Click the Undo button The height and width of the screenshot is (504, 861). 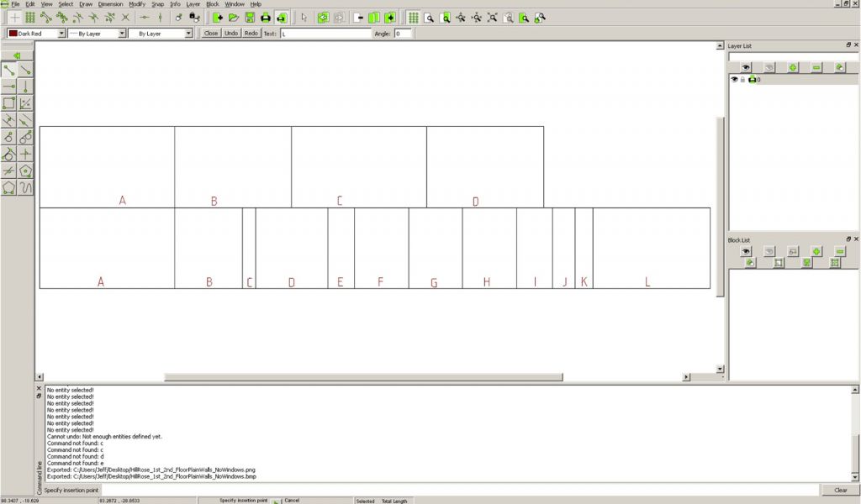pos(231,34)
